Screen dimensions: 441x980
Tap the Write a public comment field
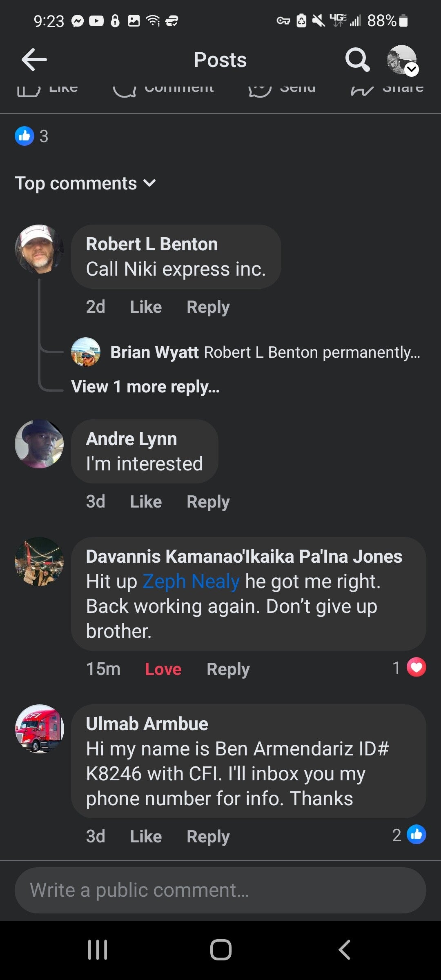point(220,890)
